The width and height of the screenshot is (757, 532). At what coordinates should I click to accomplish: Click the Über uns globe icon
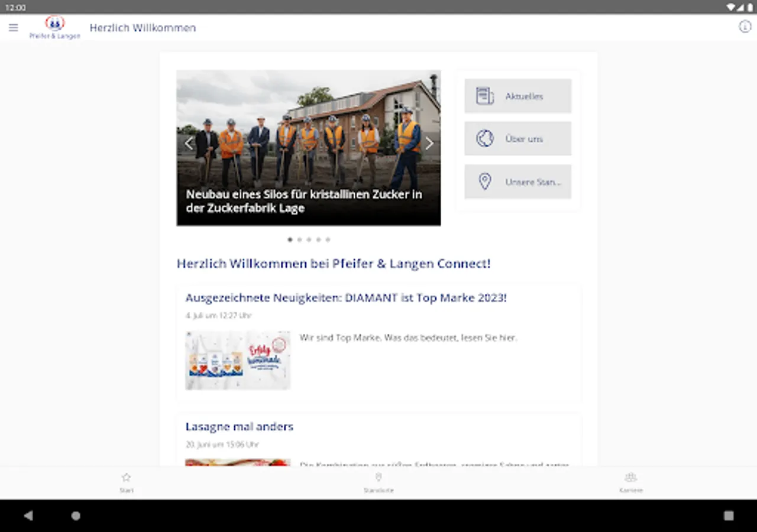(485, 138)
